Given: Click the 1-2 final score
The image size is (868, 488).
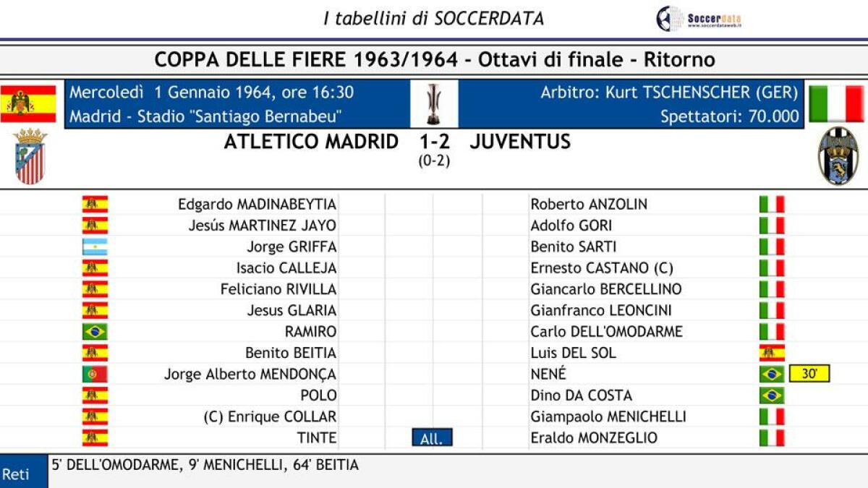Looking at the screenshot, I should point(434,142).
